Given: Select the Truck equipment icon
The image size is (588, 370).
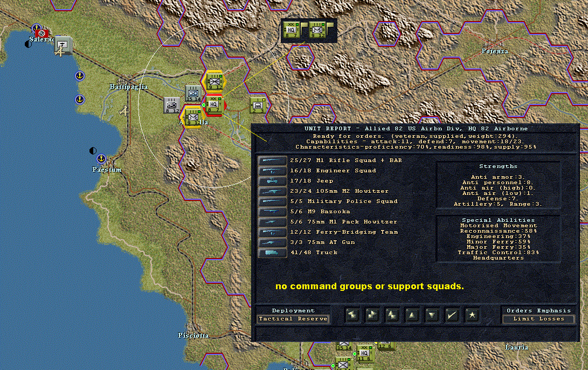Looking at the screenshot, I should (x=273, y=253).
